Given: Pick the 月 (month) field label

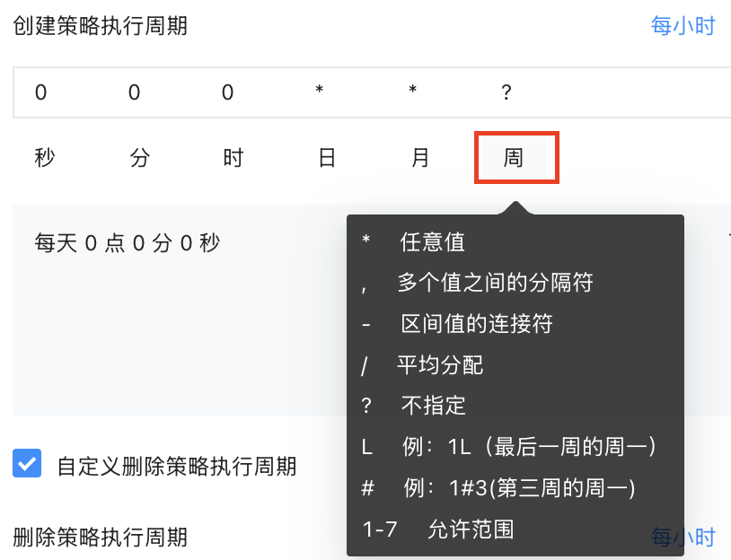Looking at the screenshot, I should point(420,159).
